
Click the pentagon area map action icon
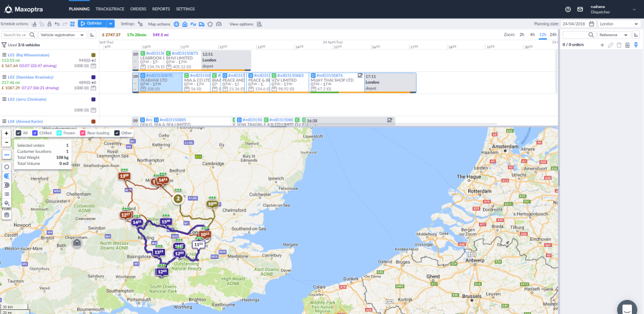(210, 24)
